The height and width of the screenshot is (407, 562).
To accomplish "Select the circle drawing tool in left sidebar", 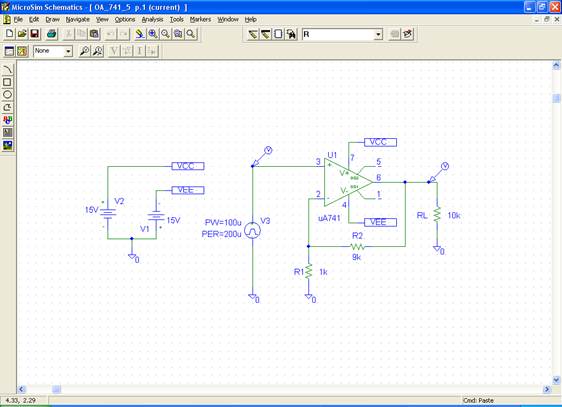I will coord(8,95).
